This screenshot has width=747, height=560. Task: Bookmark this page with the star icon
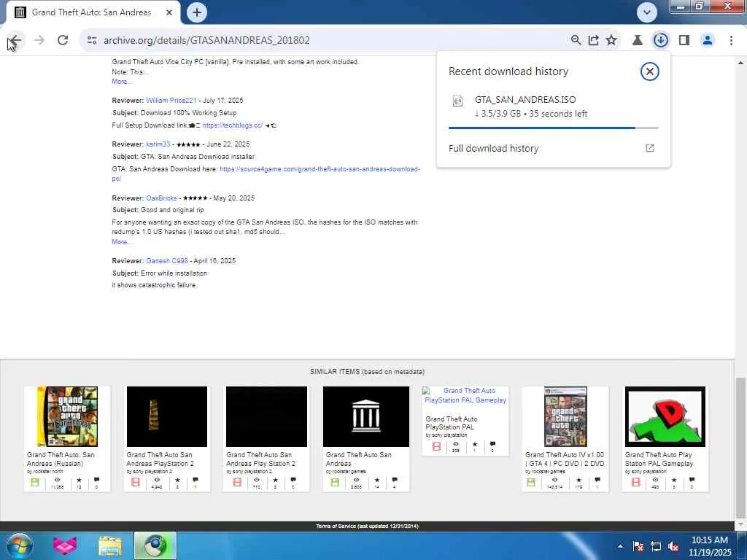click(611, 41)
